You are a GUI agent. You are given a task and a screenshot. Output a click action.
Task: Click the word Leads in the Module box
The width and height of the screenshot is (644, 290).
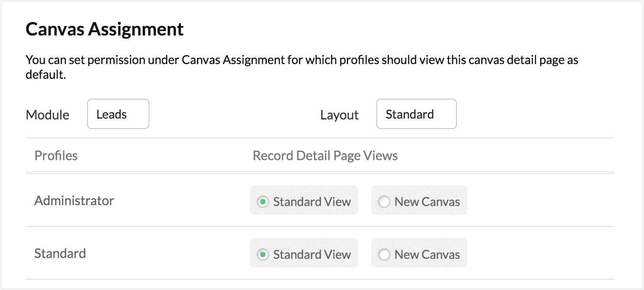112,114
